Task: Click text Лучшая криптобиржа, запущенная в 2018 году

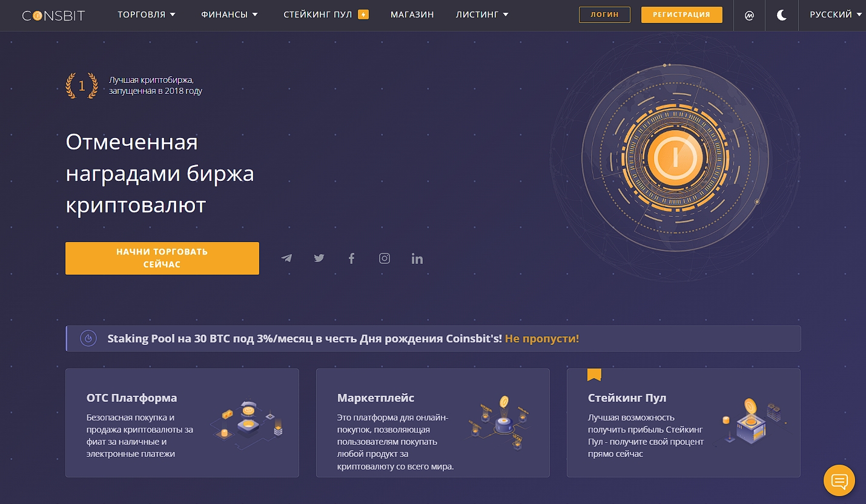Action: coord(156,86)
